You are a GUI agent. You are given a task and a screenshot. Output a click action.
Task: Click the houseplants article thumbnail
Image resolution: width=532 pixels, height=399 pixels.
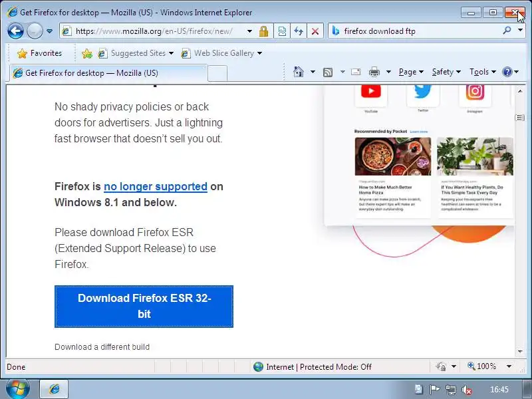coord(475,156)
